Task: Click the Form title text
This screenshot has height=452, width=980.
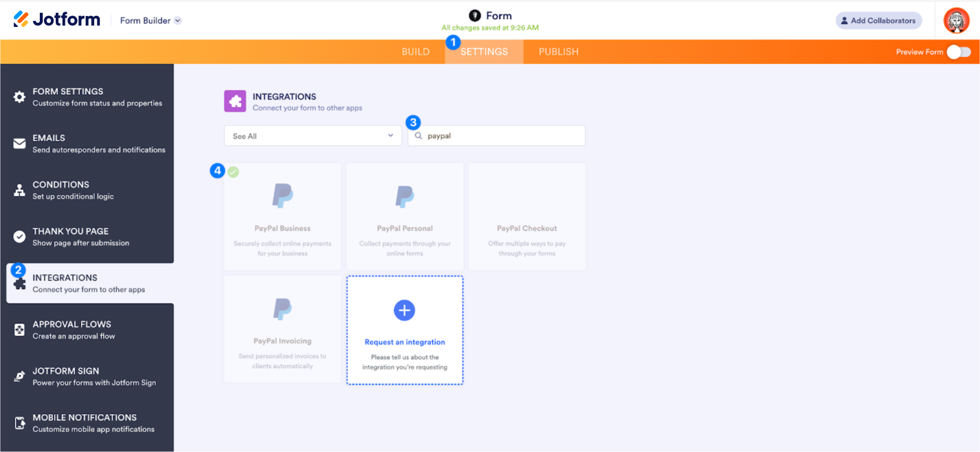Action: [499, 16]
